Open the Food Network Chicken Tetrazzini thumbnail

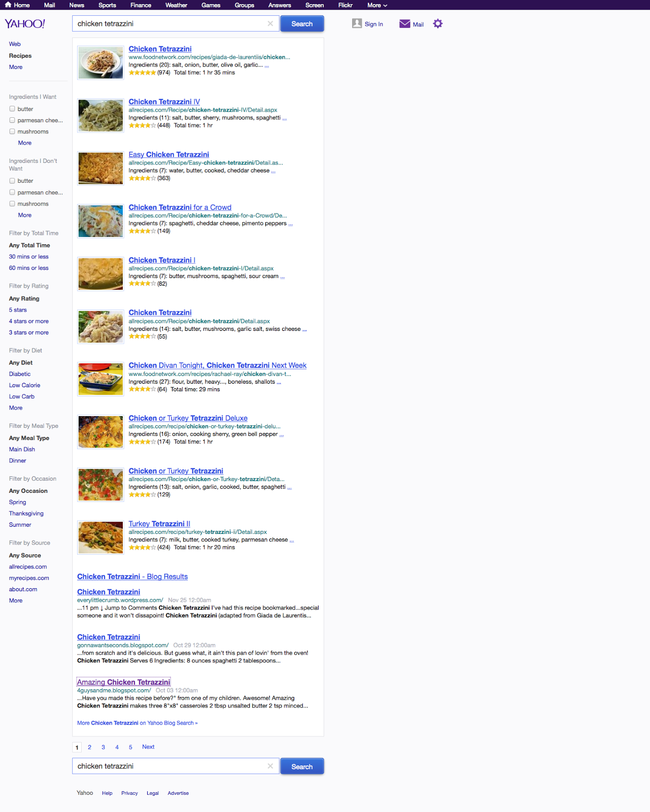(100, 62)
